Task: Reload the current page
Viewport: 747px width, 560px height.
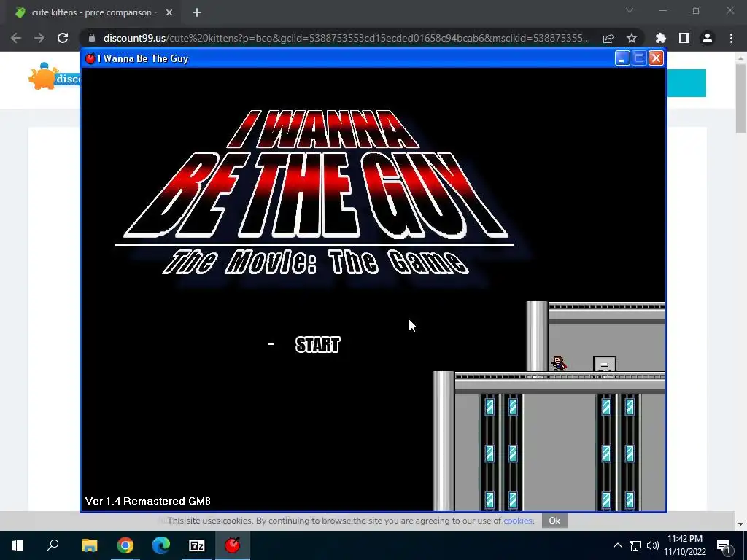Action: 63,38
